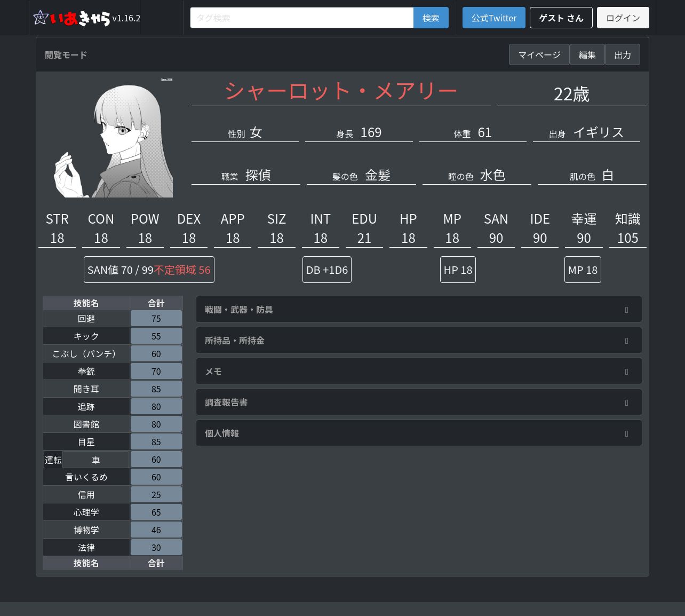Viewport: 685px width, 616px height.
Task: Switch to 編集 mode
Action: click(x=587, y=54)
